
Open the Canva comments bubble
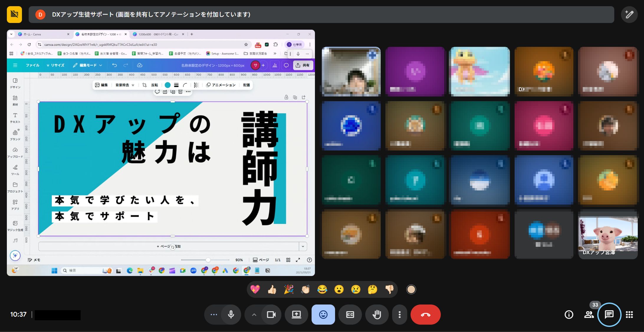(x=286, y=65)
